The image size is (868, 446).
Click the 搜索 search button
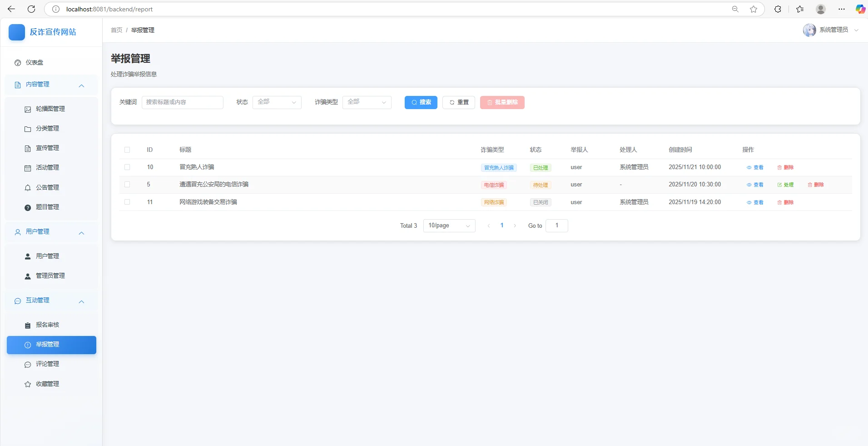click(421, 102)
